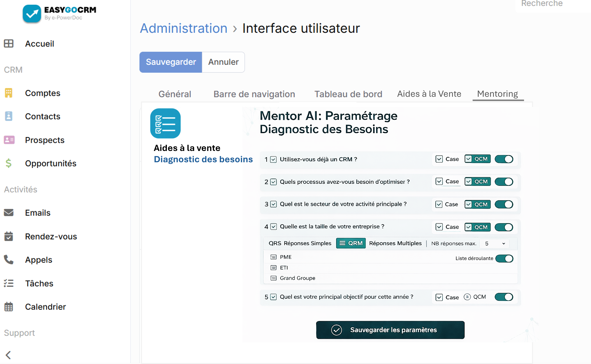The image size is (591, 364).
Task: Toggle Liste déroulante for company sizes
Action: click(505, 258)
